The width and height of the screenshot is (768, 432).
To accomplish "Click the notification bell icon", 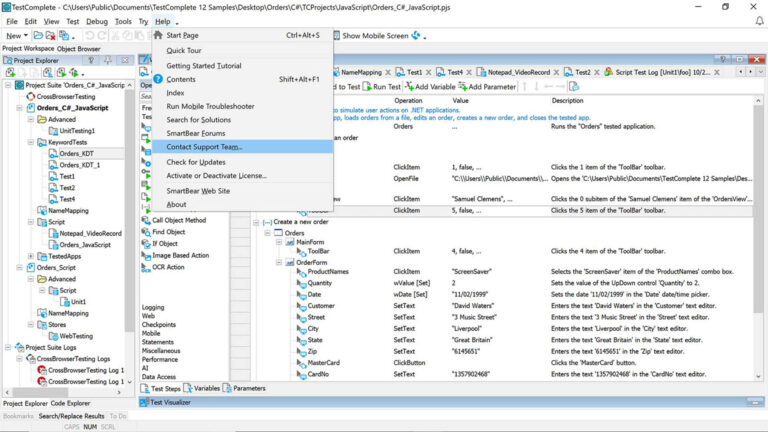I will 759,21.
